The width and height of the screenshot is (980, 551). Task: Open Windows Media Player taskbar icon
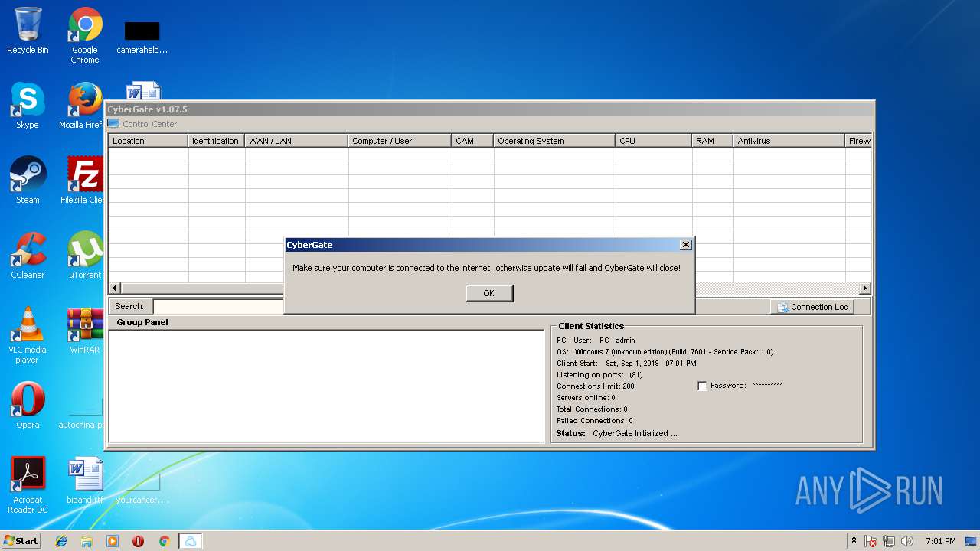click(x=113, y=541)
